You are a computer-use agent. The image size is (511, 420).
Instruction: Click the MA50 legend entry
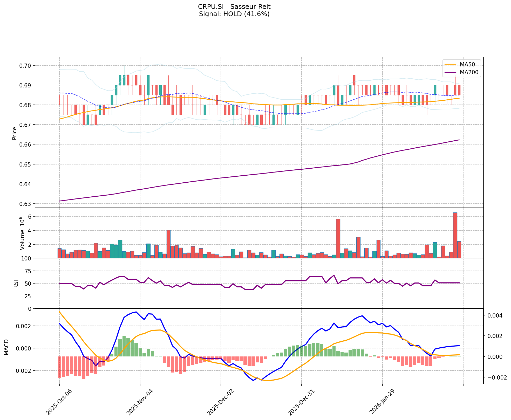pyautogui.click(x=467, y=64)
